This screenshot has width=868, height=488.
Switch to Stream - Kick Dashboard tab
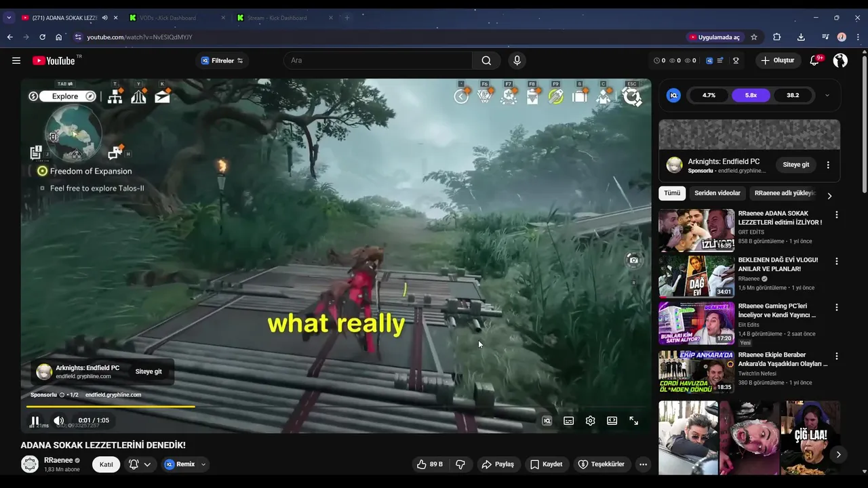[285, 18]
